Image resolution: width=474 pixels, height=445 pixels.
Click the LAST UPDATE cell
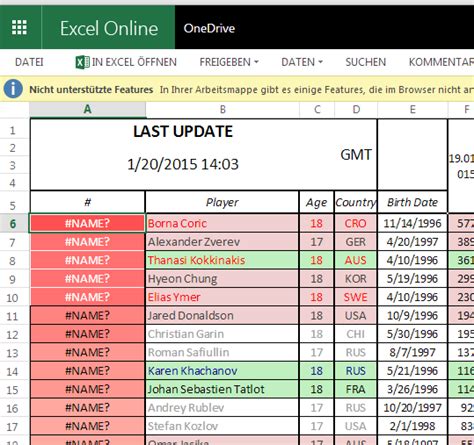(x=183, y=131)
